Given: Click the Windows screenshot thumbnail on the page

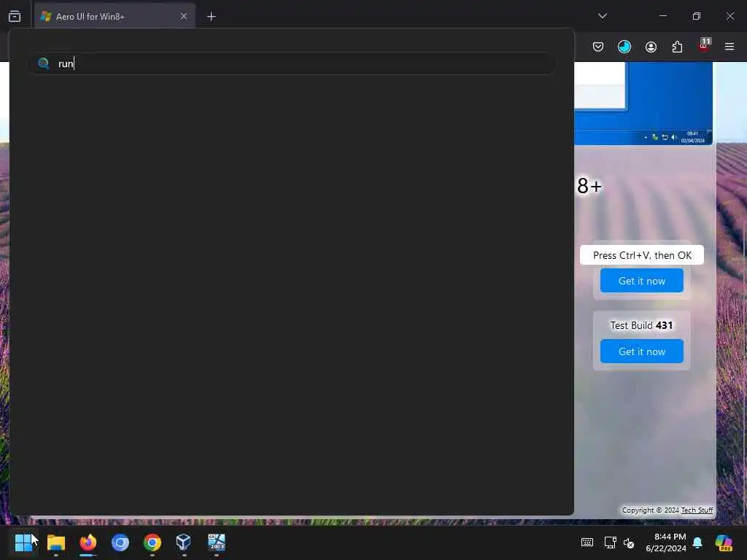Looking at the screenshot, I should point(643,104).
